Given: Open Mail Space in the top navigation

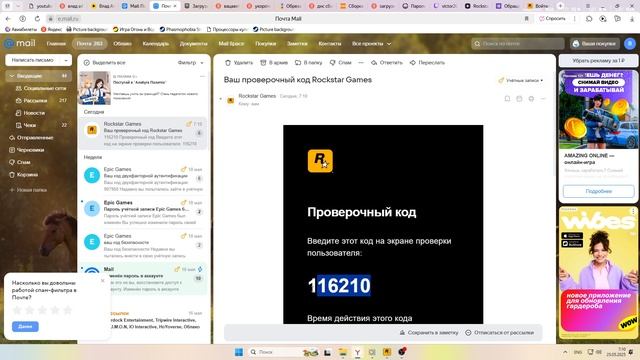Looking at the screenshot, I should [x=231, y=43].
